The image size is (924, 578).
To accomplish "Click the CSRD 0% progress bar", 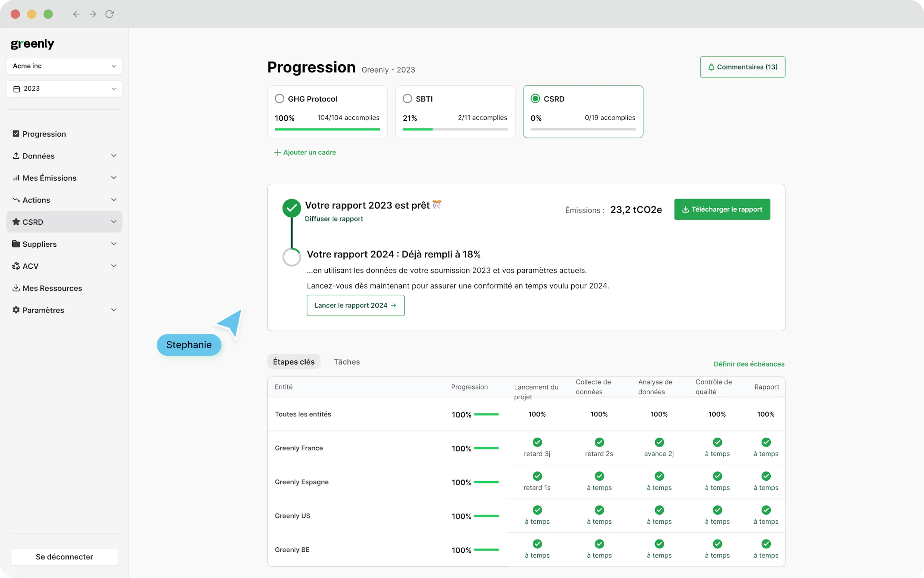I will (583, 130).
